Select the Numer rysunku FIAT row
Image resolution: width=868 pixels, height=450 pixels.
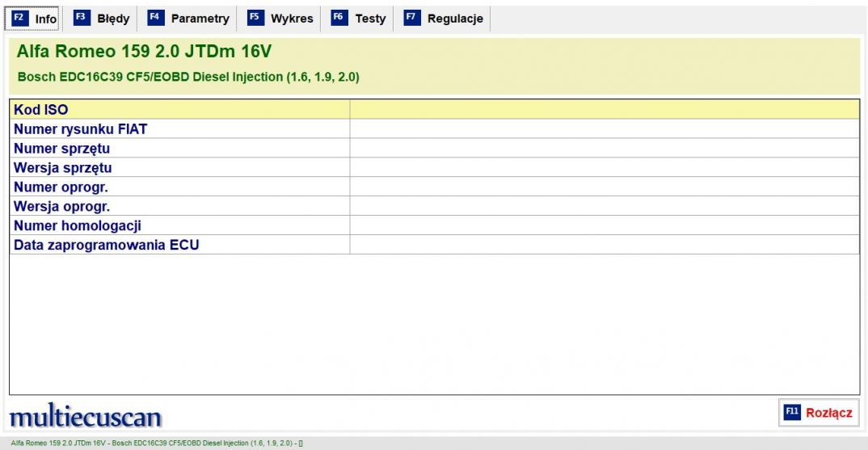point(435,129)
